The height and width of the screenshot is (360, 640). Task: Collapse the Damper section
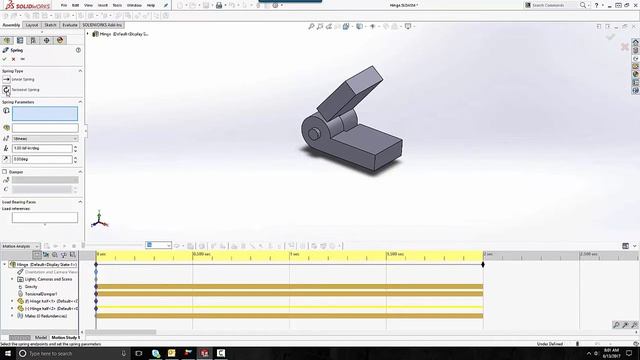pos(80,172)
